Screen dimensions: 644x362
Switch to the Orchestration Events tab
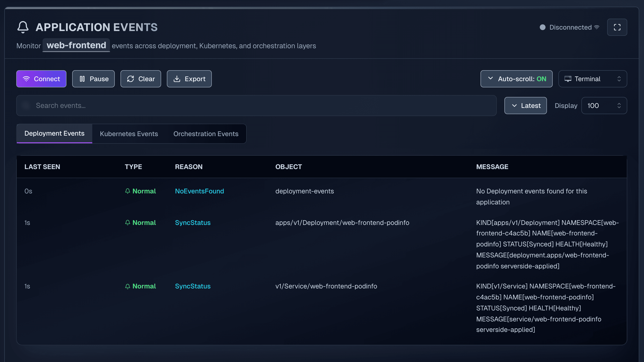pos(206,134)
